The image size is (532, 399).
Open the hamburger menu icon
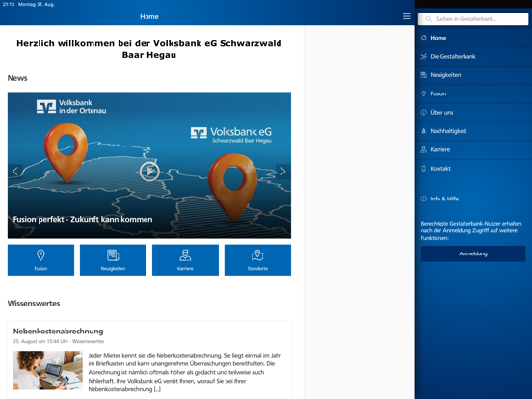click(x=406, y=16)
